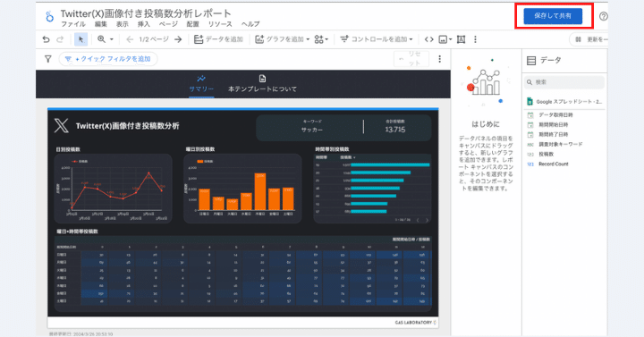Click the サマリー tab chart icon
Image resolution: width=644 pixels, height=337 pixels.
coord(201,79)
